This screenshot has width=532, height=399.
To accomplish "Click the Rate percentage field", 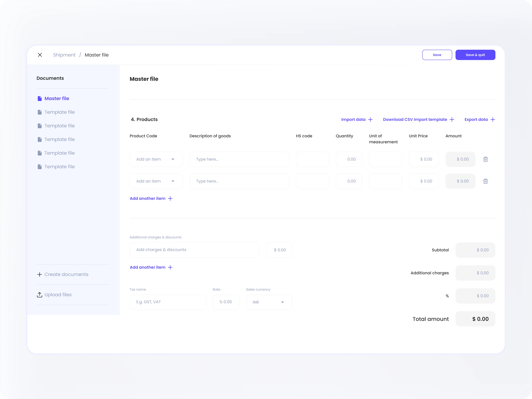I will coord(226,302).
